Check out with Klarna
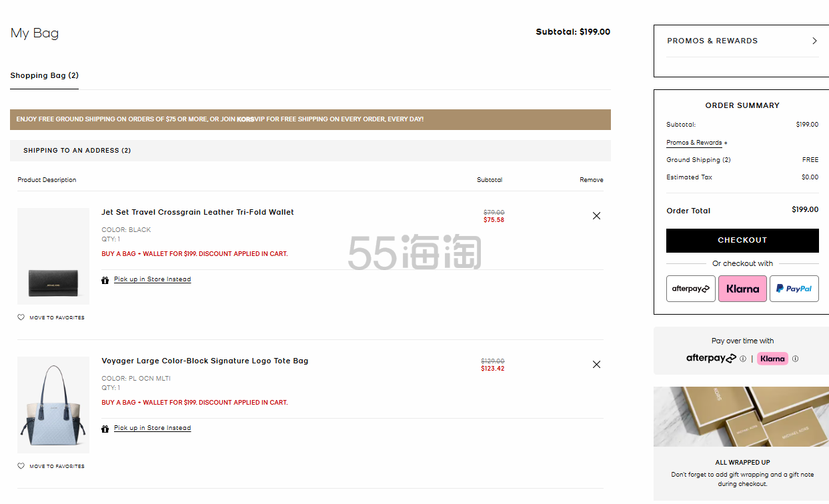The height and width of the screenshot is (504, 829). point(742,289)
